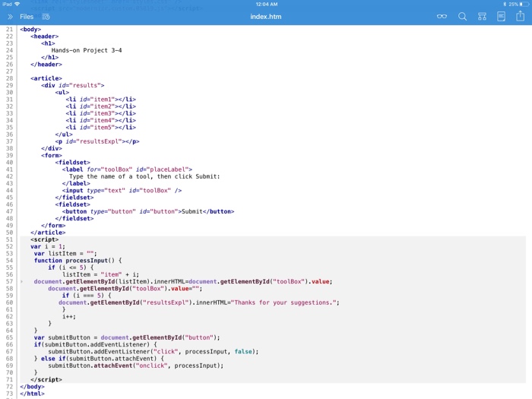This screenshot has height=399, width=532.
Task: Toggle the fold arrow beside line 57
Action: tap(22, 282)
